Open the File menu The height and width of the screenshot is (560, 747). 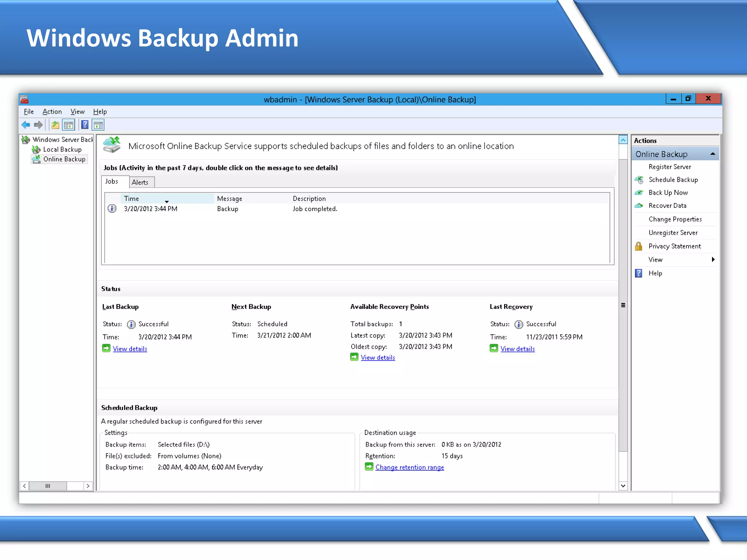point(29,112)
